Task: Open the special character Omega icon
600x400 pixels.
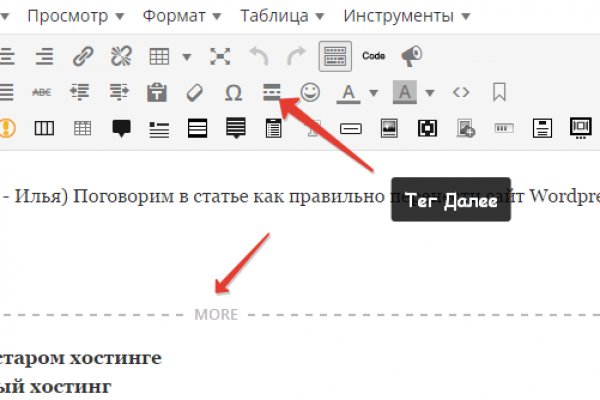Action: tap(233, 92)
